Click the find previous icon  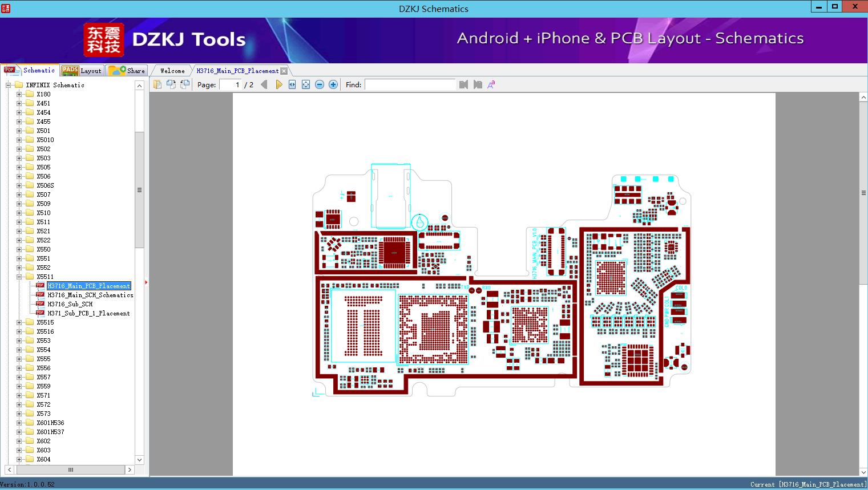pyautogui.click(x=463, y=84)
